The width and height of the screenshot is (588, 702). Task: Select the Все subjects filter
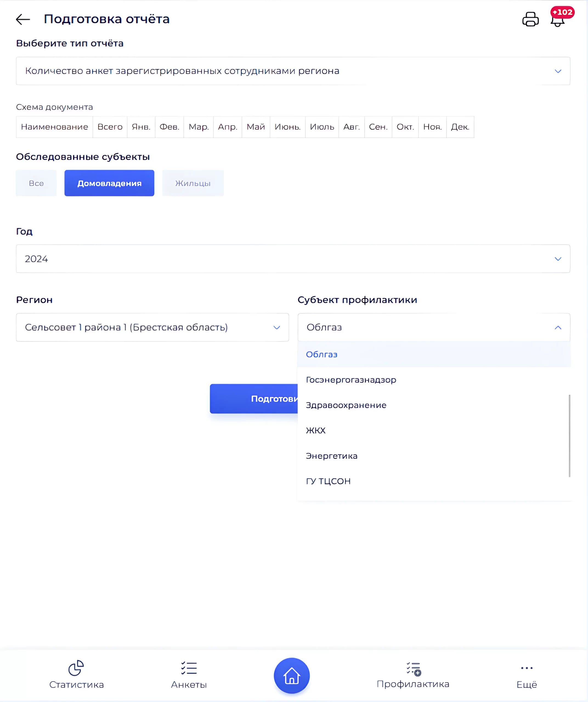tap(36, 183)
